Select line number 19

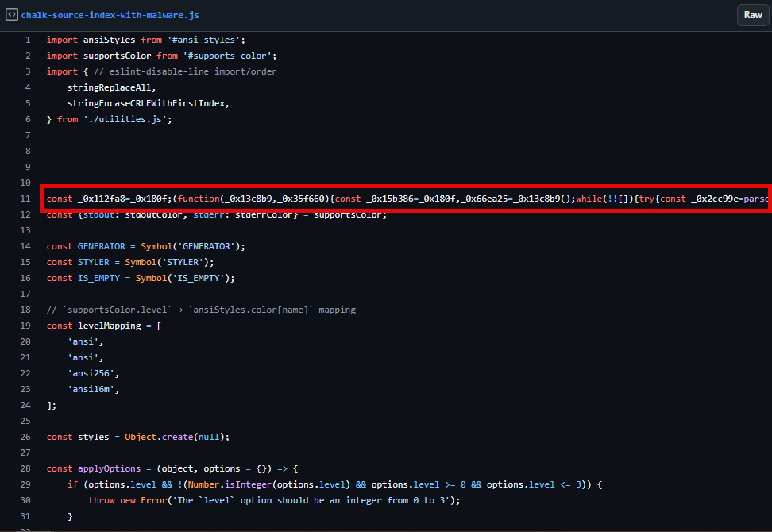[x=25, y=326]
